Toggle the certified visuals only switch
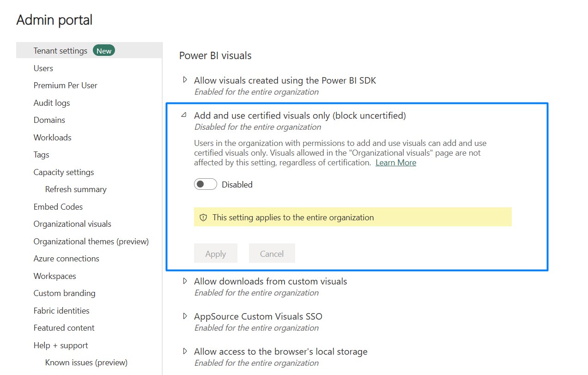Viewport: 588px width, 375px height. pos(206,184)
